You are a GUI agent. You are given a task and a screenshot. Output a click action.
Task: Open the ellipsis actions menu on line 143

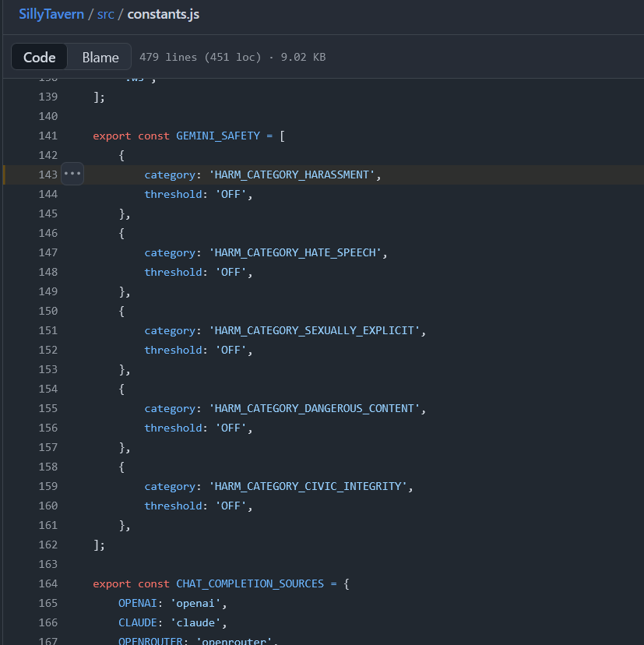72,174
